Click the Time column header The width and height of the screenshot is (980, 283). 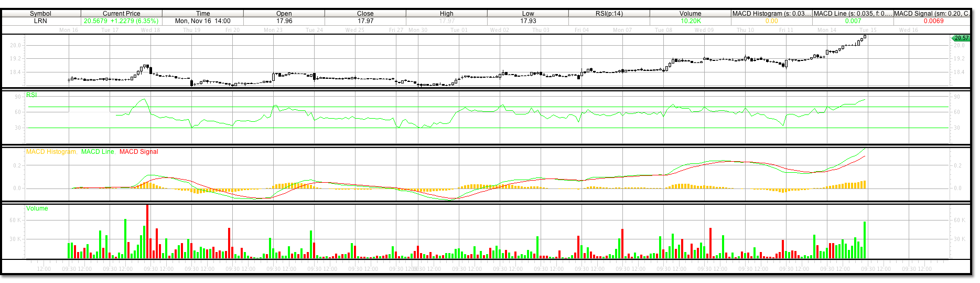(203, 14)
